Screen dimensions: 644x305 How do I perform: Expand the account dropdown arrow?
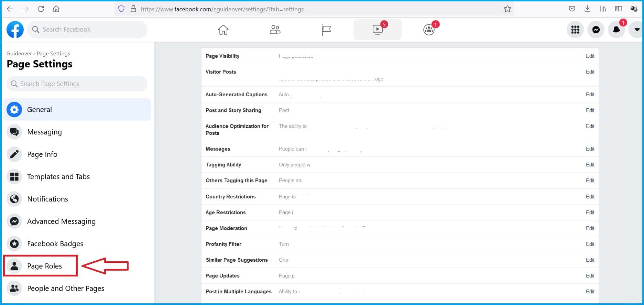click(637, 30)
